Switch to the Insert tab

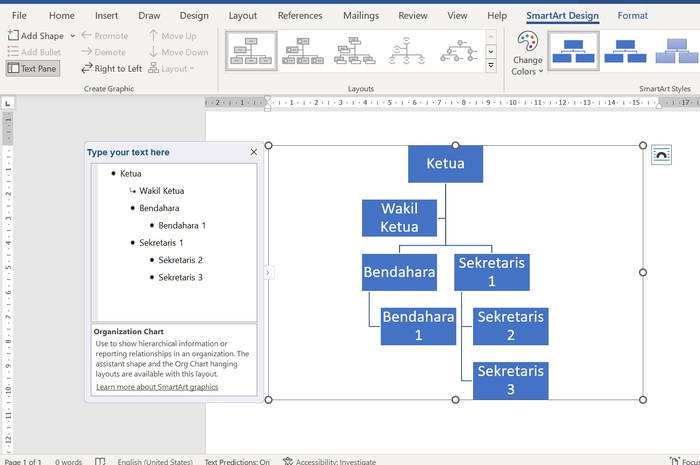(x=106, y=16)
